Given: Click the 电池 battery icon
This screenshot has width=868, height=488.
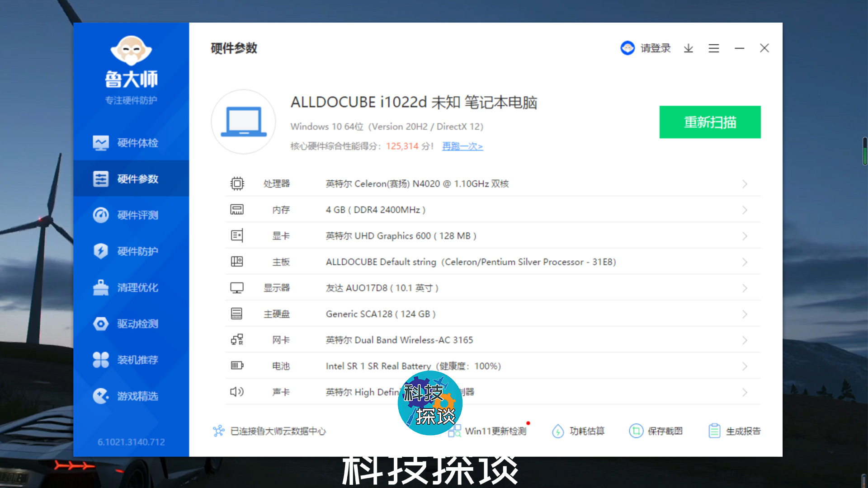Looking at the screenshot, I should click(237, 366).
